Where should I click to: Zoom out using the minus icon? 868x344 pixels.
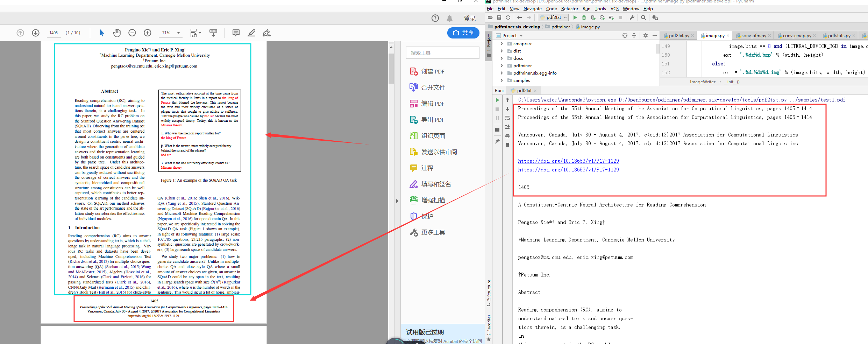pos(132,33)
